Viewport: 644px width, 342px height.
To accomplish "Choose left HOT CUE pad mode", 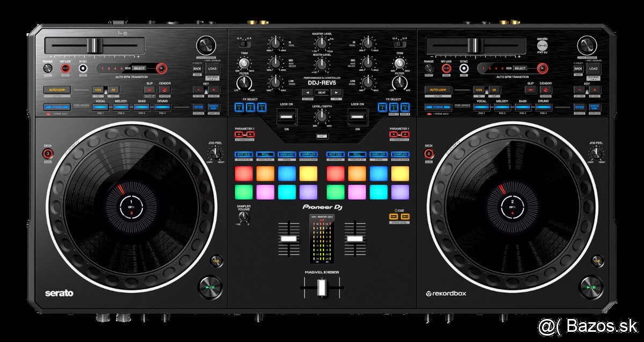I will click(x=244, y=154).
